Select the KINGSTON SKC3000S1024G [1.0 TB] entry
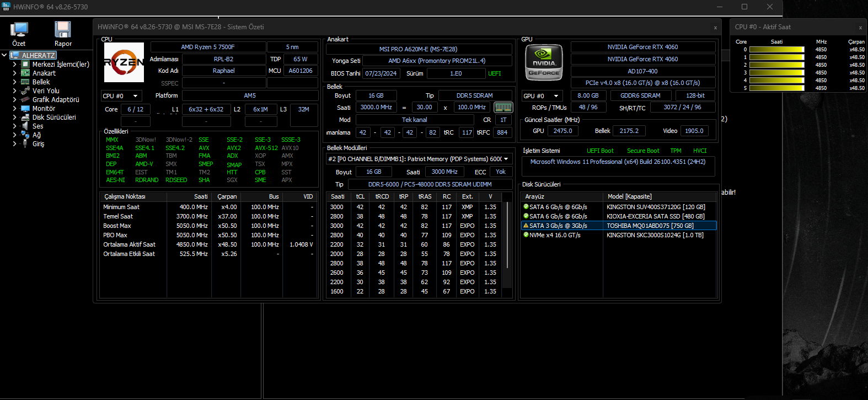The image size is (868, 400). click(x=655, y=235)
